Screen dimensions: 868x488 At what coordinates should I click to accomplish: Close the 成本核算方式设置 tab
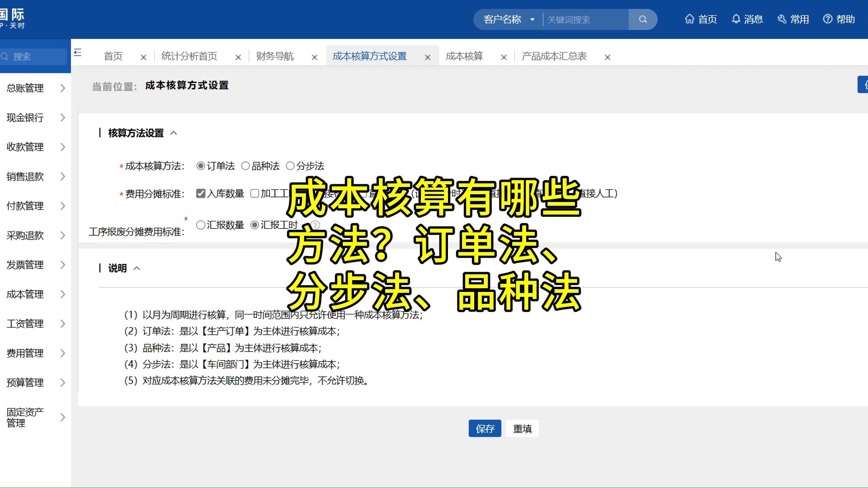tap(428, 57)
